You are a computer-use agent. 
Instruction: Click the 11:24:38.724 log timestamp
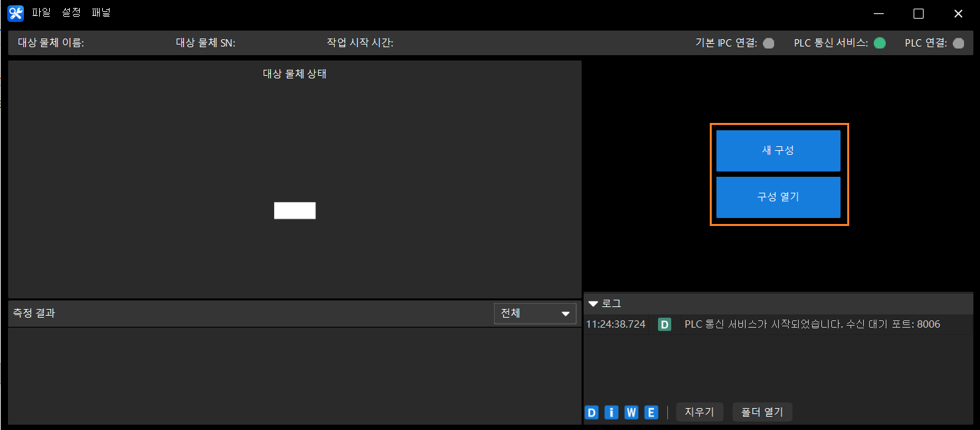[x=615, y=324]
